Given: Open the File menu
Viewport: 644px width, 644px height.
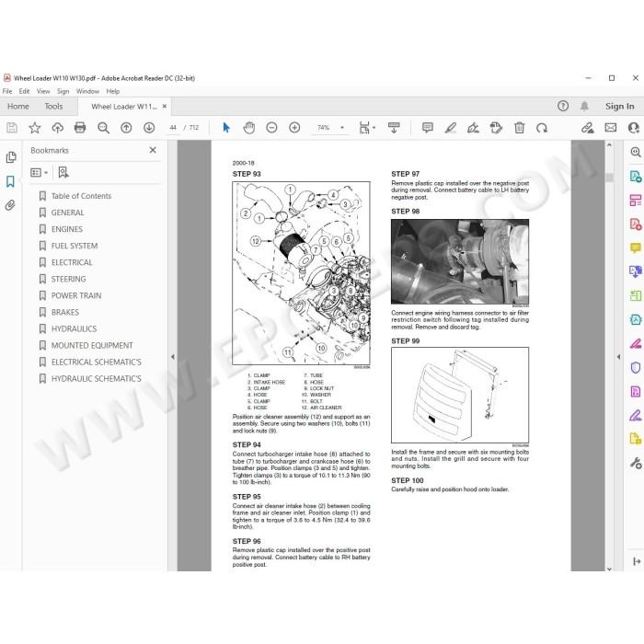Looking at the screenshot, I should (7, 91).
